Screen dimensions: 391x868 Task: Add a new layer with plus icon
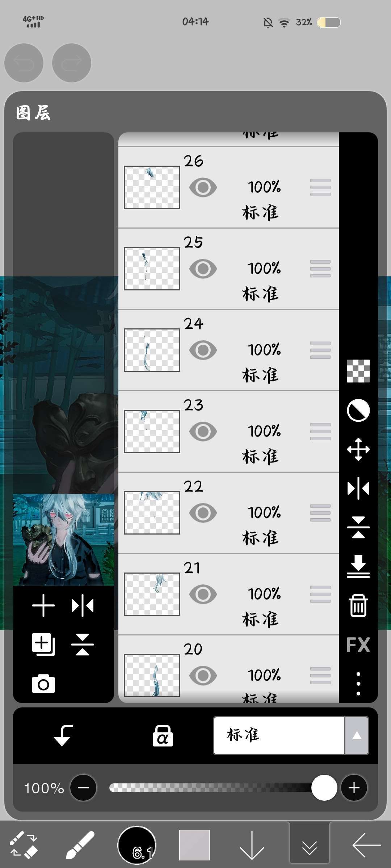pos(43,605)
